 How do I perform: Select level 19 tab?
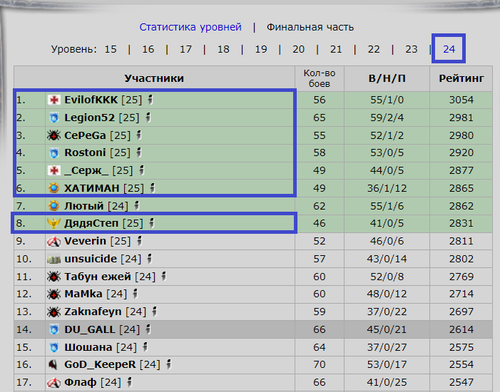(x=261, y=49)
